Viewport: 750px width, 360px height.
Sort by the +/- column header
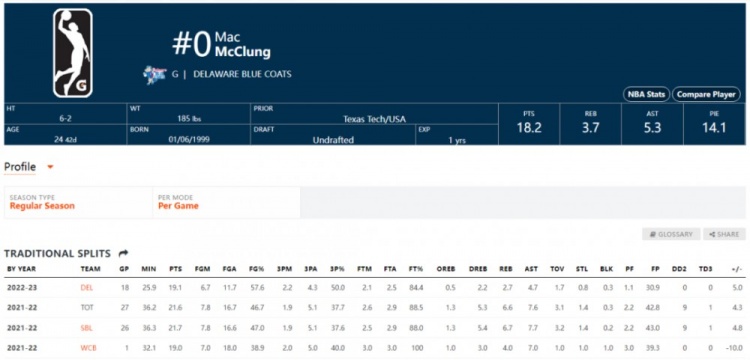point(737,269)
